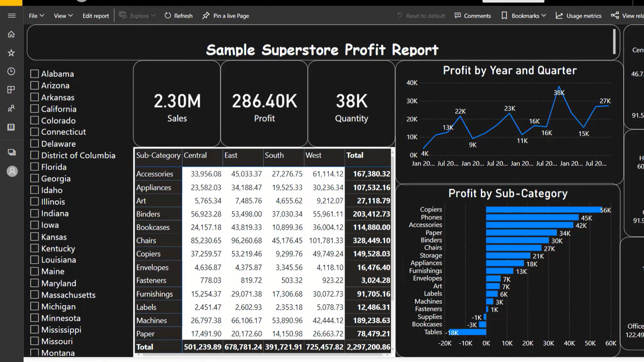
Task: Click the Comments speech bubble icon
Action: [x=458, y=16]
